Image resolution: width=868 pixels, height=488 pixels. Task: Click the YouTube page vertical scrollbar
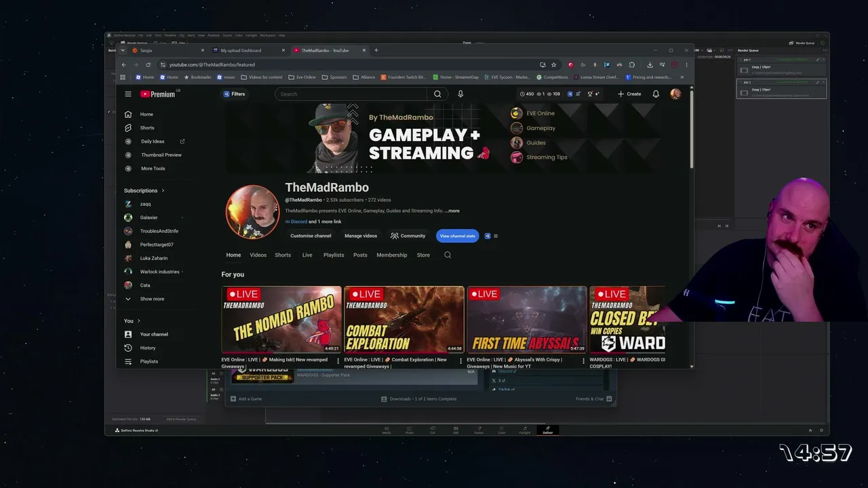click(x=692, y=129)
